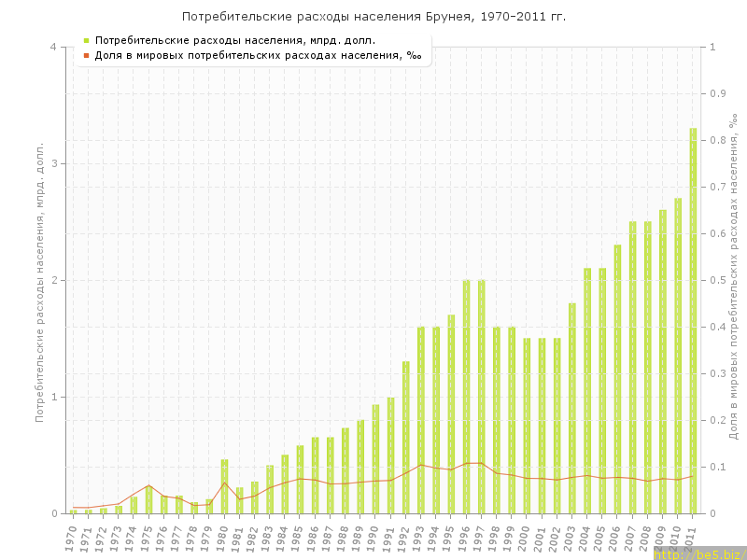
Task: Click the 1970 x-axis year label
Action: (72, 538)
